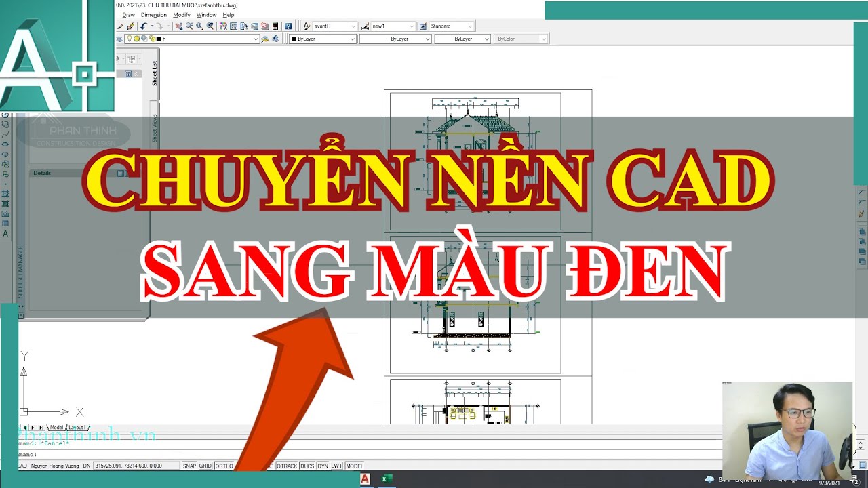Screen dimensions: 868x488
Task: Switch to the Layout1 tab
Action: click(x=77, y=428)
